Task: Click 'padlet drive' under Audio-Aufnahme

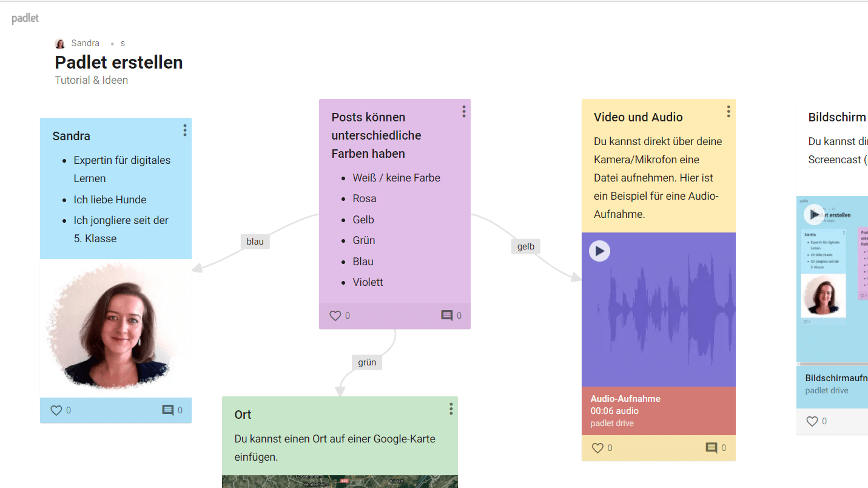Action: pyautogui.click(x=612, y=423)
